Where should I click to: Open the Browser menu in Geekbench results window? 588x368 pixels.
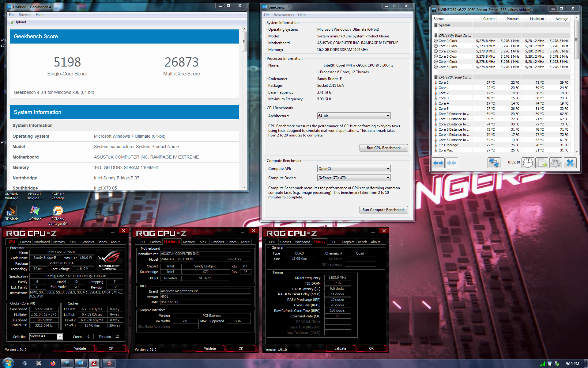(x=25, y=15)
